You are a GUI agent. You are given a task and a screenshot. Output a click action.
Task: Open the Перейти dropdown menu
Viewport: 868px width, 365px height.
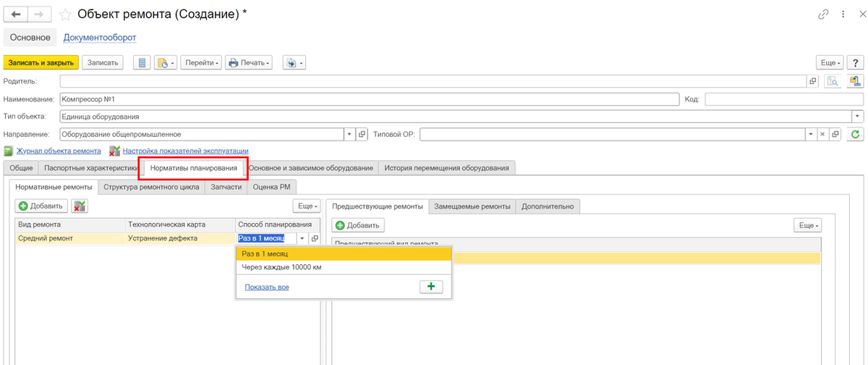tap(202, 63)
